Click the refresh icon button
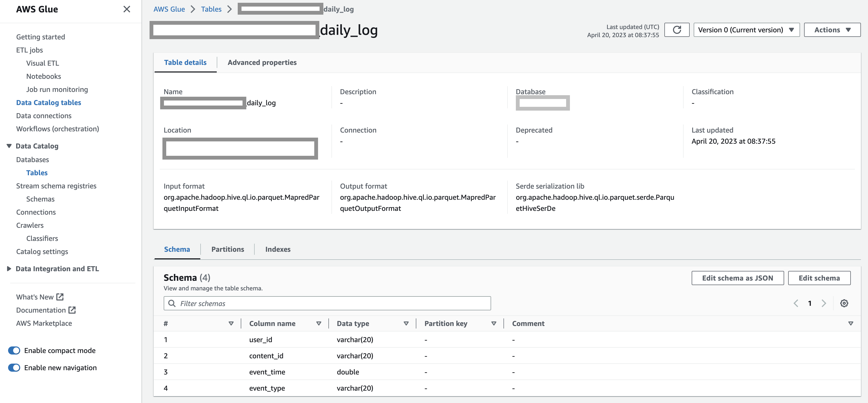 677,30
